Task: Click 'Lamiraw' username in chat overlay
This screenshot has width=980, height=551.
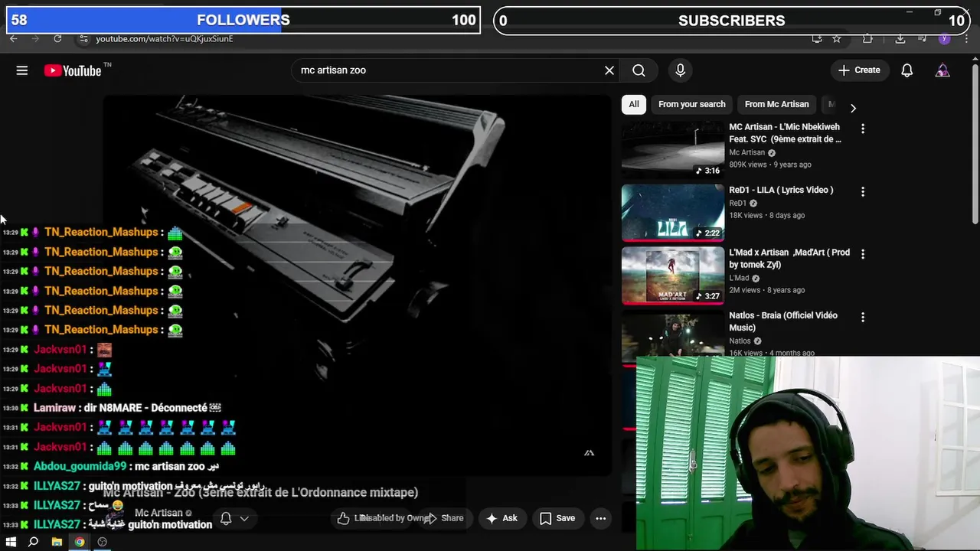Action: 54,408
